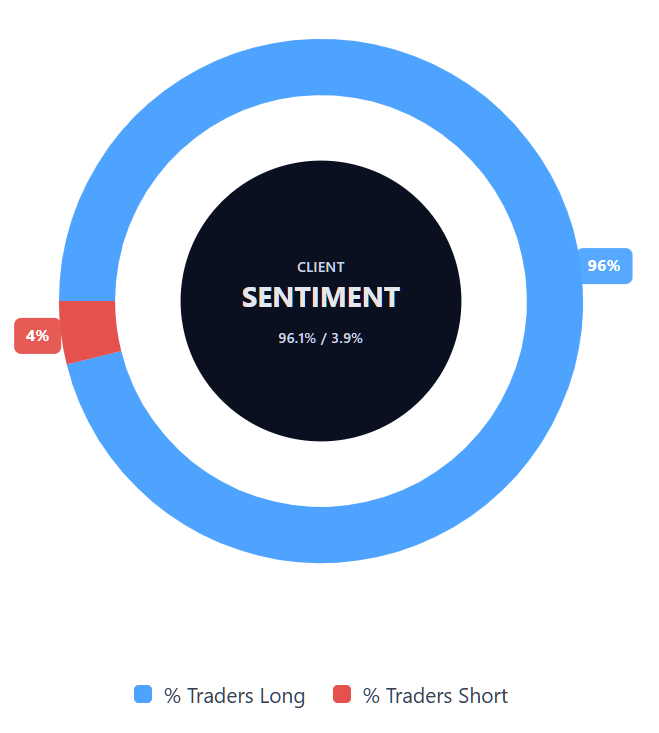
Task: Click the red Traders Short legend swatch
Action: point(343,695)
